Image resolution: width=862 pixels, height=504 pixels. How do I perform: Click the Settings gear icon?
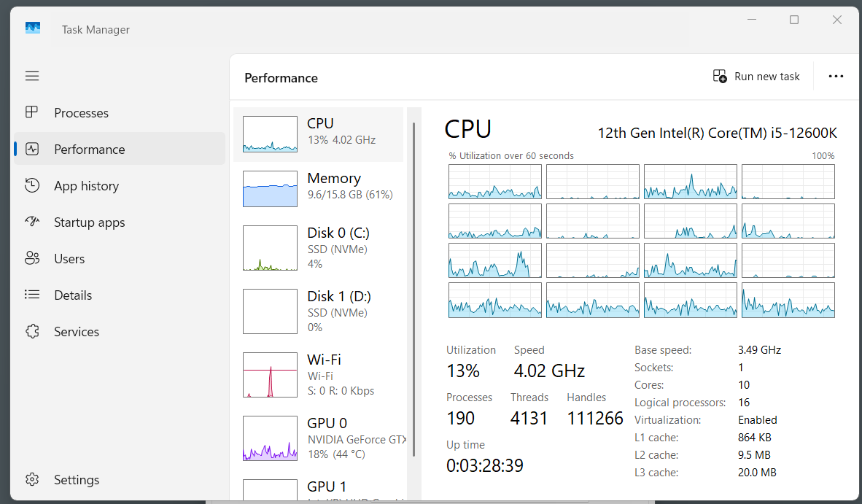pos(32,479)
